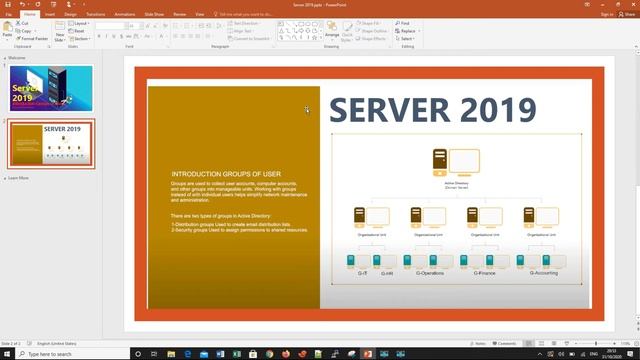Viewport: 640px width, 360px height.
Task: Select slide 2 thumbnail
Action: [51, 144]
